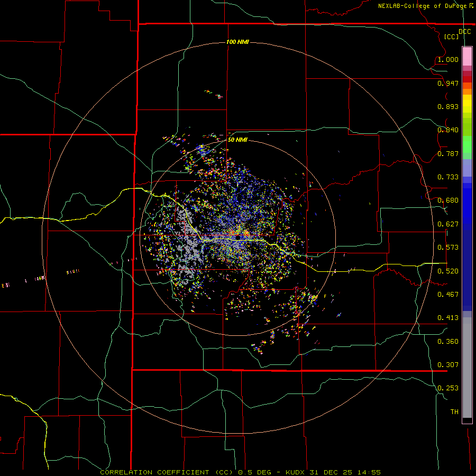Viewport: 476px width, 476px height.
Task: Select the 0.840 scale value
Action: coord(448,130)
